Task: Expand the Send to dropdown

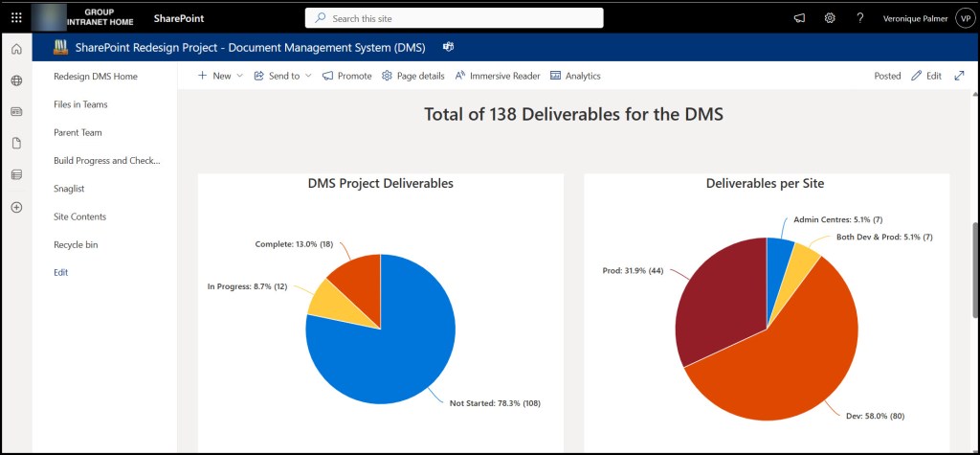Action: point(308,76)
